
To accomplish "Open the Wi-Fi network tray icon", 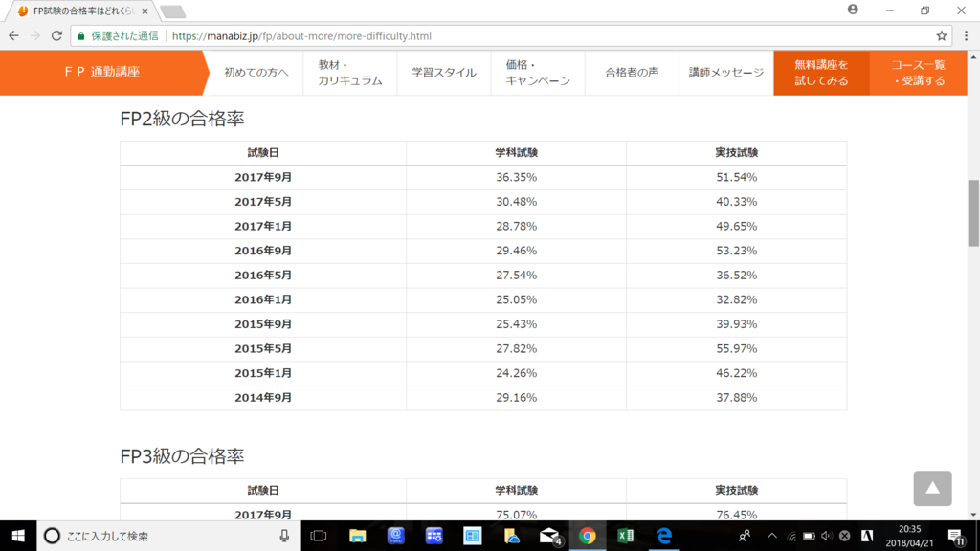I will [x=791, y=536].
